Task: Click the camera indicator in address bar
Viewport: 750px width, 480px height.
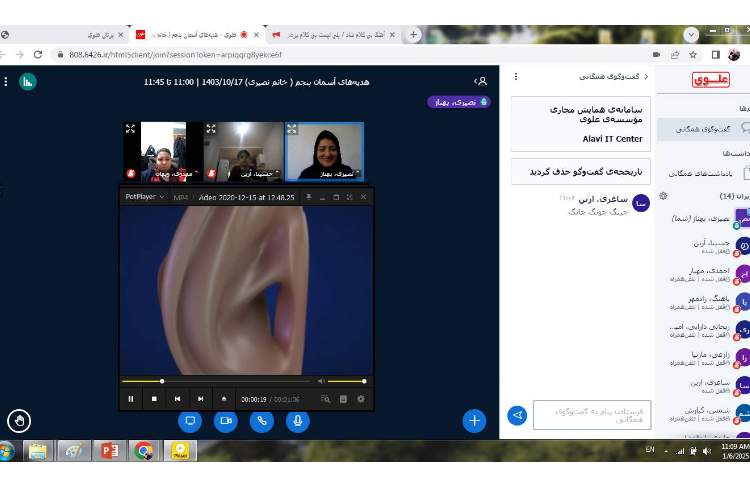Action: click(x=656, y=55)
